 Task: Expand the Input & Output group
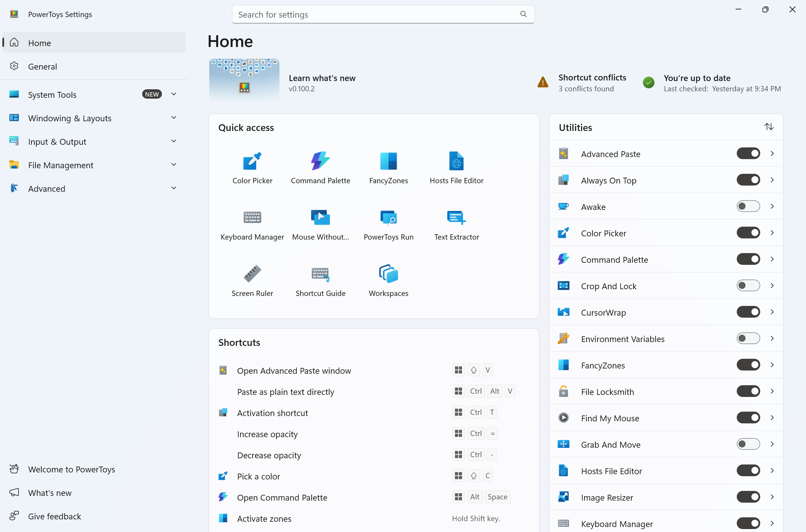coord(94,142)
